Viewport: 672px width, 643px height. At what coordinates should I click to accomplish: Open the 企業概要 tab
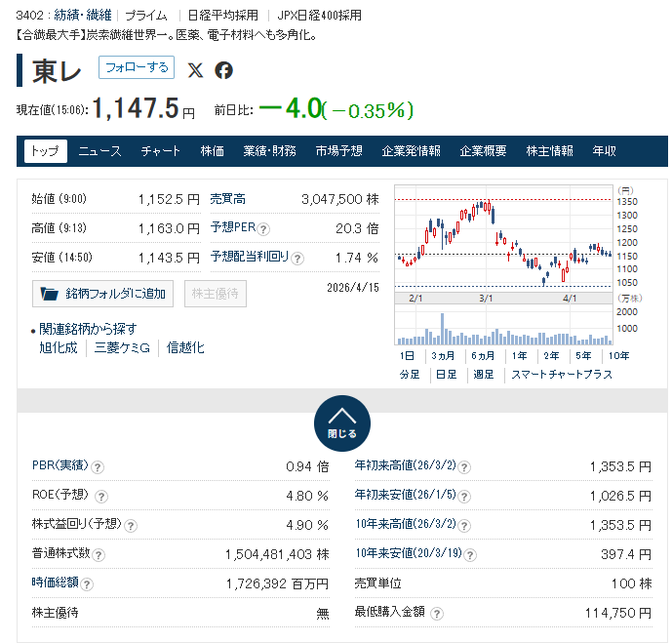[483, 151]
